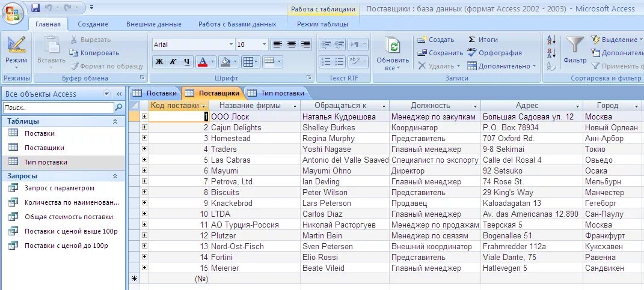Click the Save floppy icon in quick access toolbar
644x290 pixels.
(x=35, y=7)
